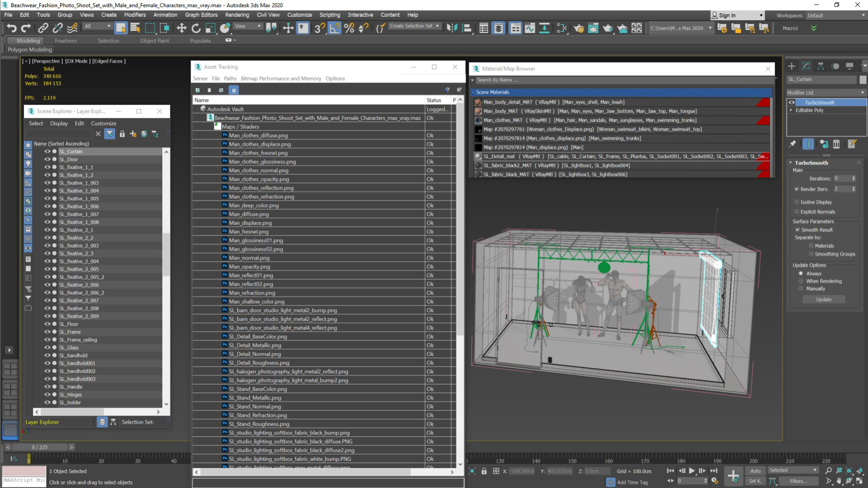Uncheck the Smooth Result checkbox

798,230
